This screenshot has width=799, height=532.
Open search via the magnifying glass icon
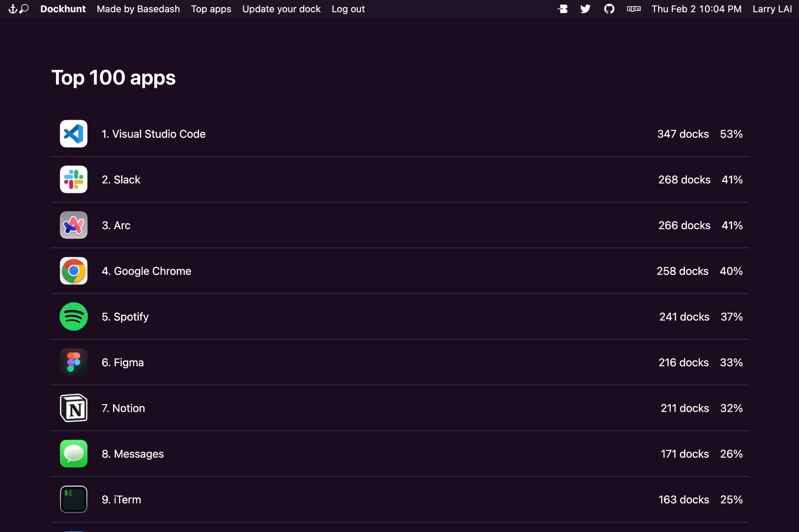point(24,8)
